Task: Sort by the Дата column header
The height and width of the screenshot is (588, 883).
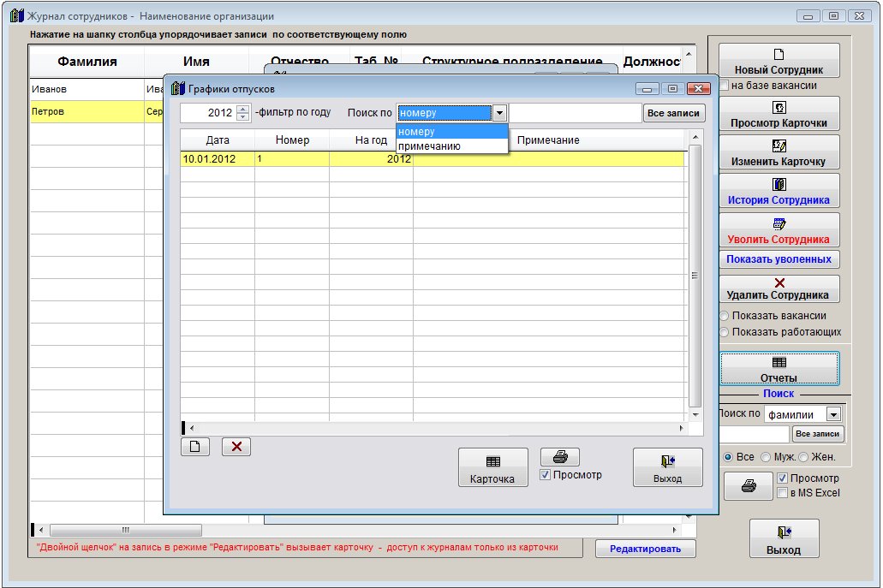Action: 218,140
